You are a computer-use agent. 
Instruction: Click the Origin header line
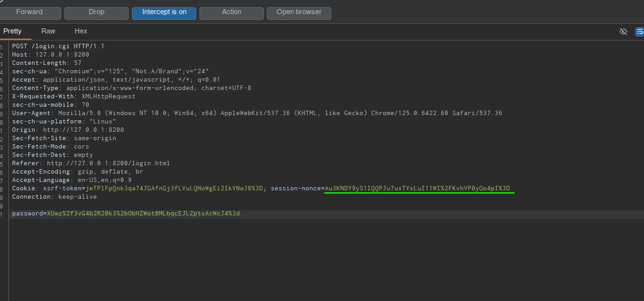pos(68,130)
